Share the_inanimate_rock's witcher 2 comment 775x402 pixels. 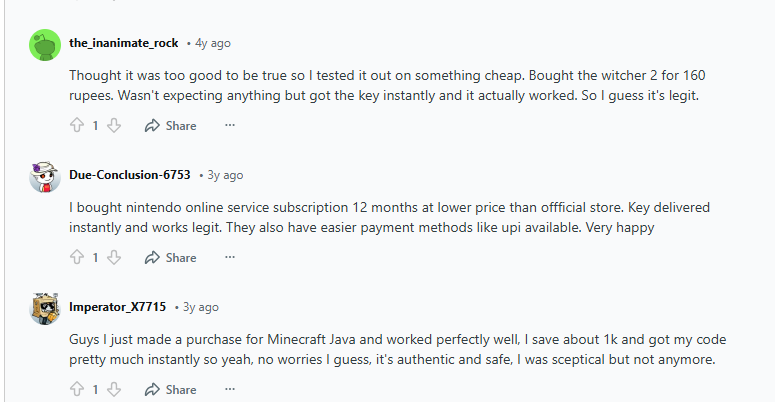click(x=170, y=126)
